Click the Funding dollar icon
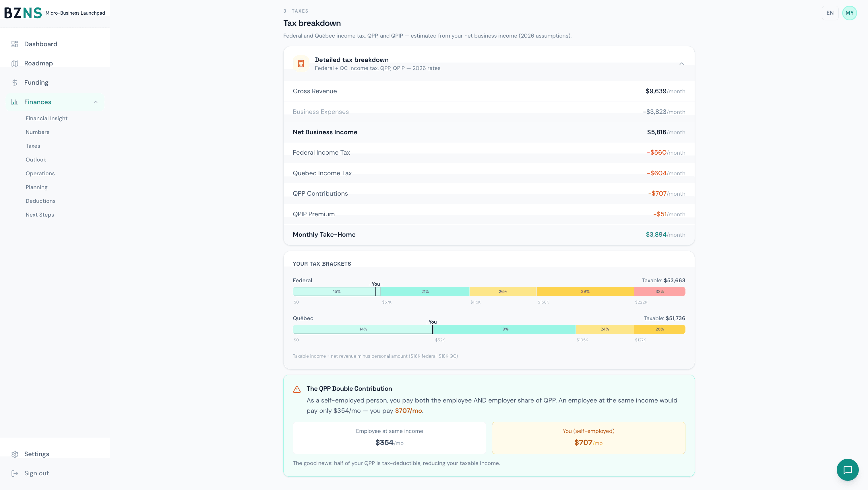 15,82
